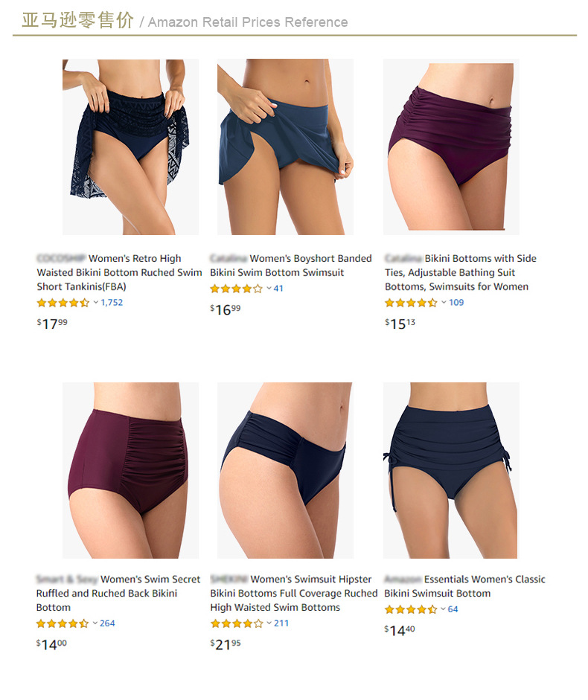This screenshot has height=700, width=588.
Task: Open the navy drawstring classic bikini bottom image
Action: tap(451, 470)
